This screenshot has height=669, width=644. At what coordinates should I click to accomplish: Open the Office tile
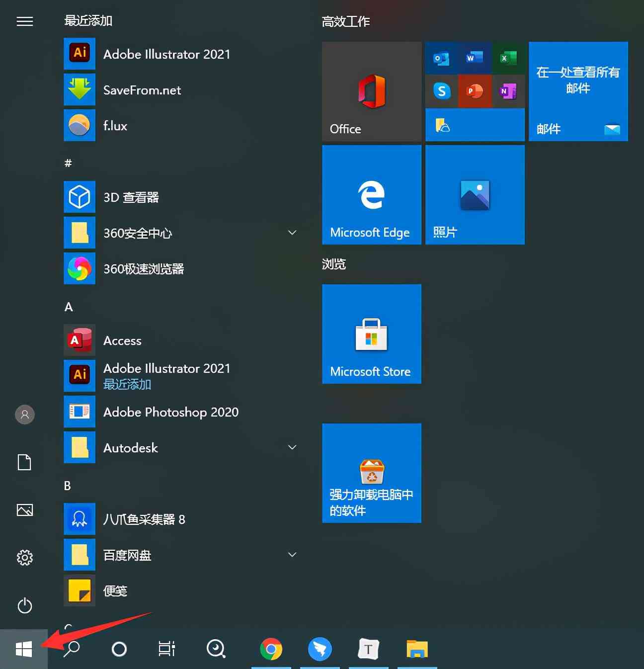tap(372, 91)
